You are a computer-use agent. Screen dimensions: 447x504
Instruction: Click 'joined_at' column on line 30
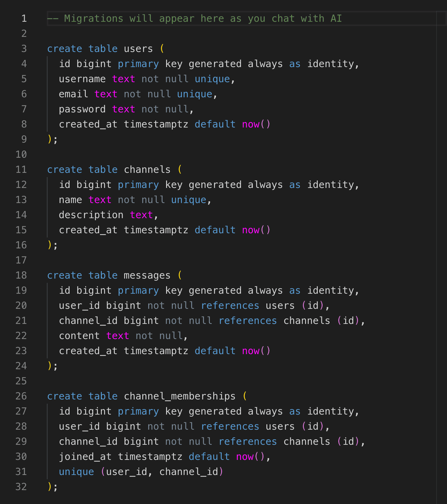click(x=85, y=457)
